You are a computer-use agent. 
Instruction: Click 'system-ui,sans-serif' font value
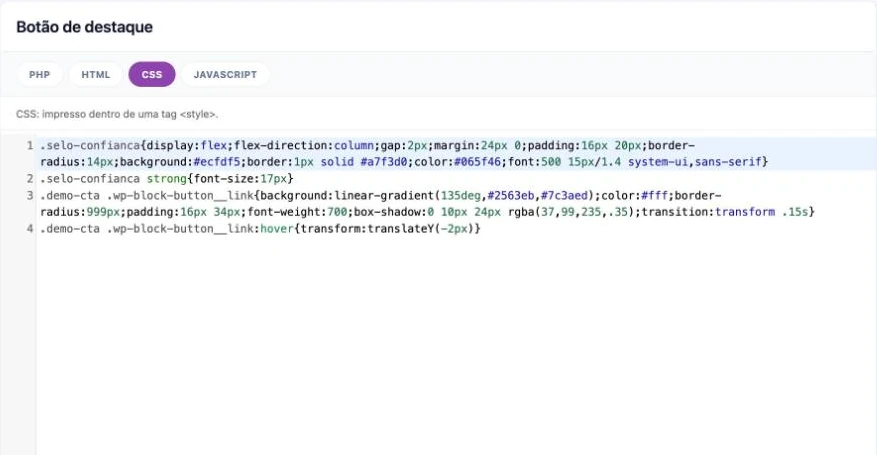(x=695, y=162)
